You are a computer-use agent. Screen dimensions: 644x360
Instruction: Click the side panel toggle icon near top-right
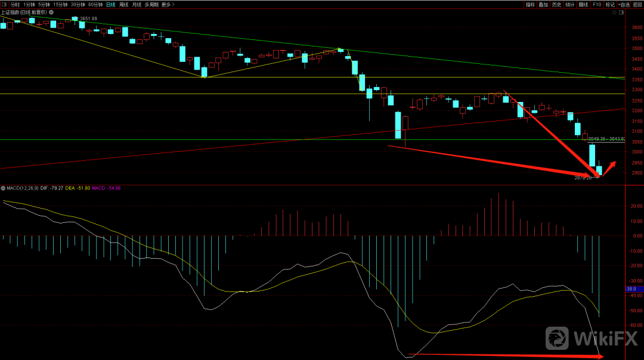[622, 13]
